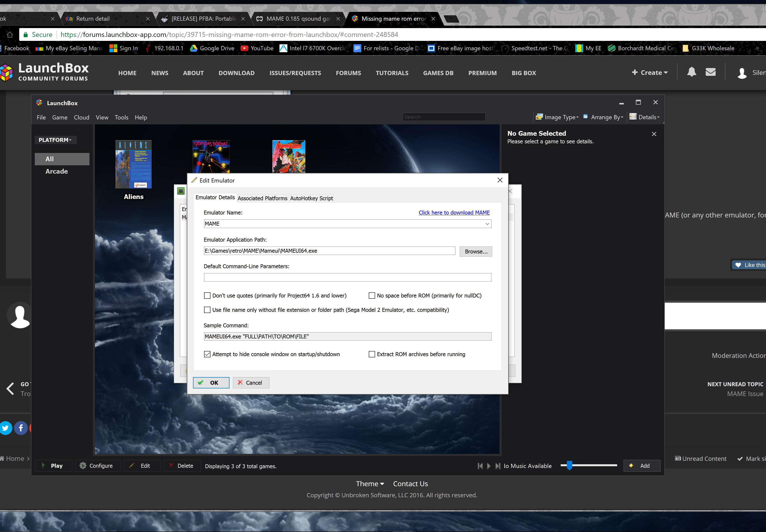Open the Theme dropdown in footer
Screen dimensions: 766x532
click(x=370, y=484)
